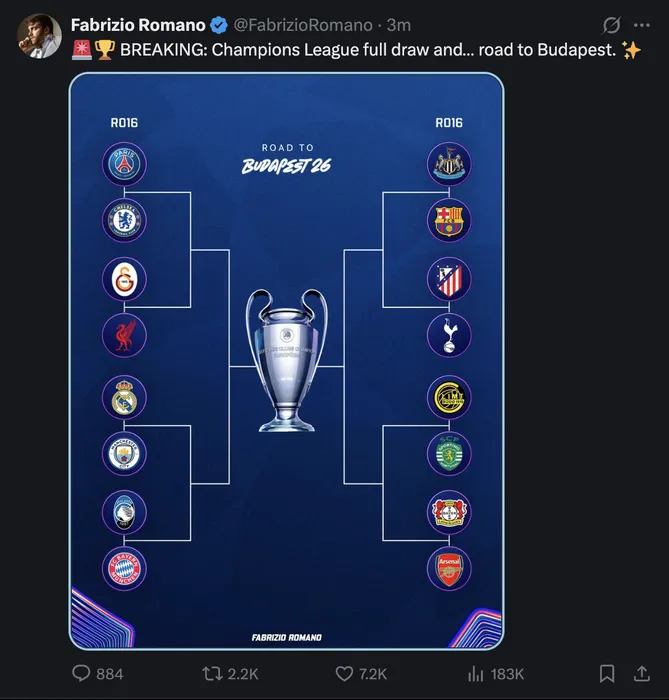This screenshot has height=700, width=669.
Task: Open the bracket image in full view
Action: coord(287,361)
